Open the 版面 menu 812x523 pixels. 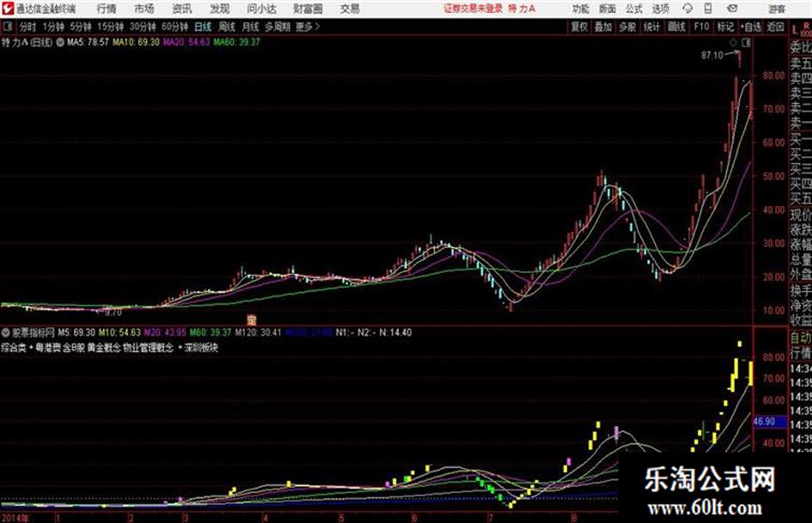tap(607, 9)
